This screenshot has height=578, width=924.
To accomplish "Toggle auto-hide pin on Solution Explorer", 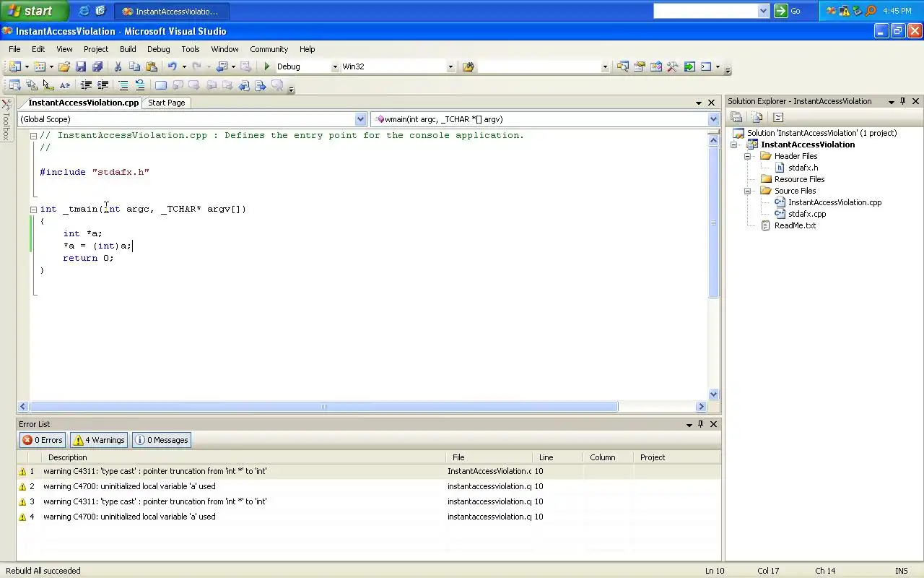I will pyautogui.click(x=903, y=101).
